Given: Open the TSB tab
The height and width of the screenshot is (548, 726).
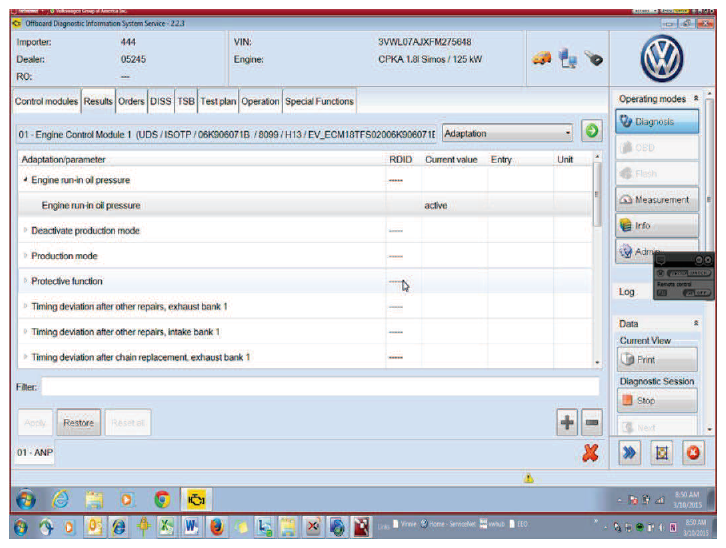Looking at the screenshot, I should [x=186, y=101].
